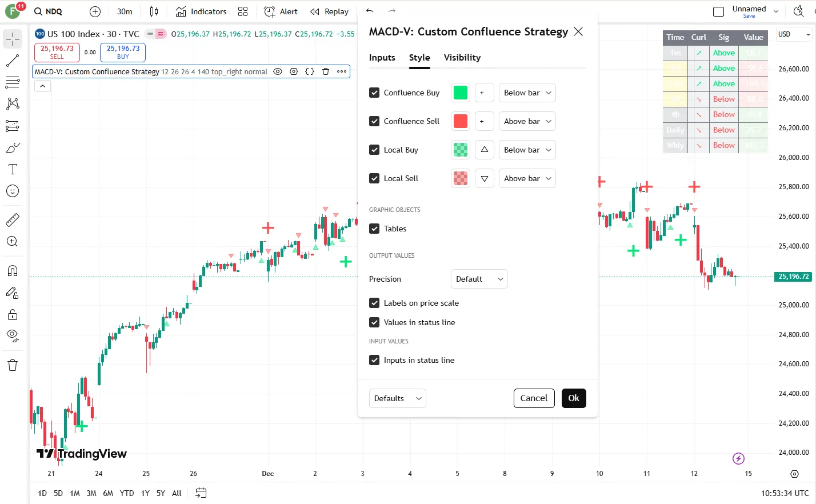Viewport: 816px width, 504px height.
Task: Switch to the Inputs tab
Action: (x=382, y=58)
